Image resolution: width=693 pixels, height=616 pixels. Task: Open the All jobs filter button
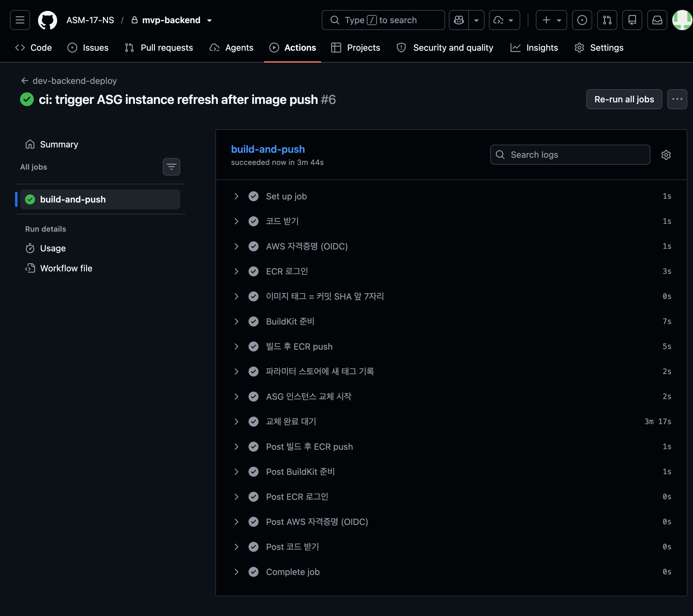coord(172,167)
